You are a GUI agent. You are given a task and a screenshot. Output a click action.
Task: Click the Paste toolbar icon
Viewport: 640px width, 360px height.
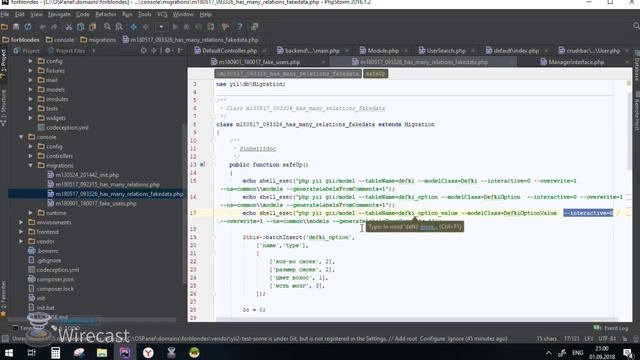pyautogui.click(x=92, y=27)
